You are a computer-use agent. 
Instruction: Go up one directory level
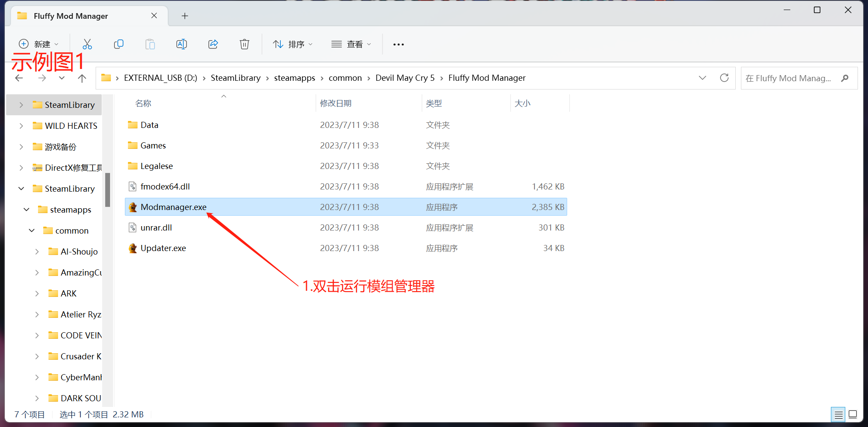(82, 78)
